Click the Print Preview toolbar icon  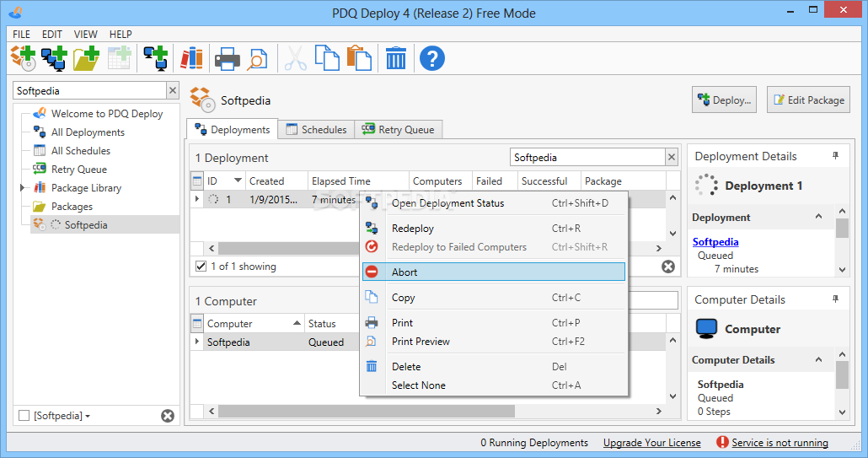(x=257, y=59)
